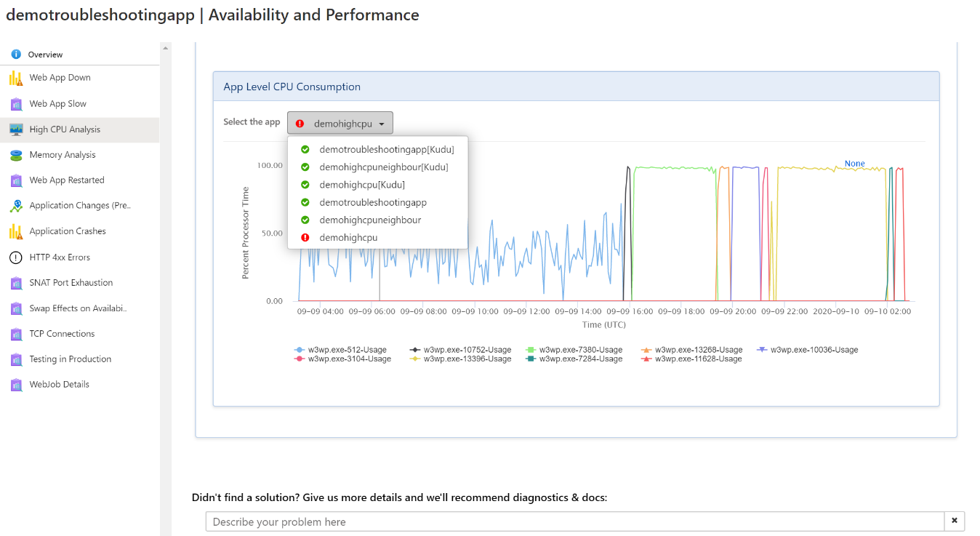980x536 pixels.
Task: Open the Testing in Production icon
Action: (x=15, y=359)
